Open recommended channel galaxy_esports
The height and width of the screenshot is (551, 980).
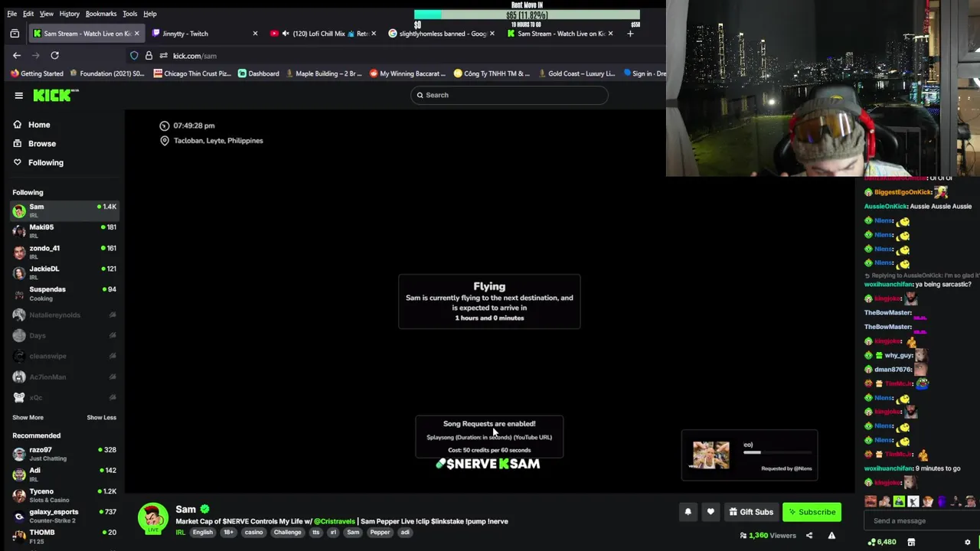point(64,516)
